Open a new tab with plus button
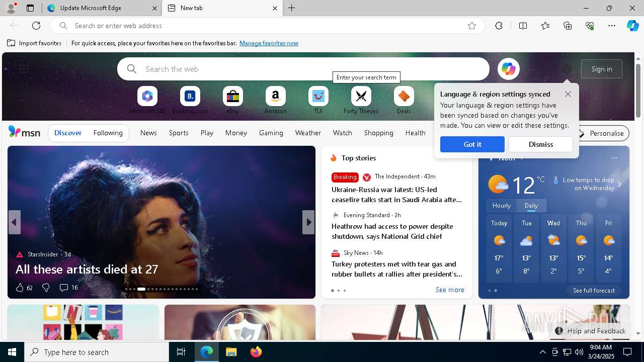Image resolution: width=644 pixels, height=362 pixels. [x=292, y=8]
